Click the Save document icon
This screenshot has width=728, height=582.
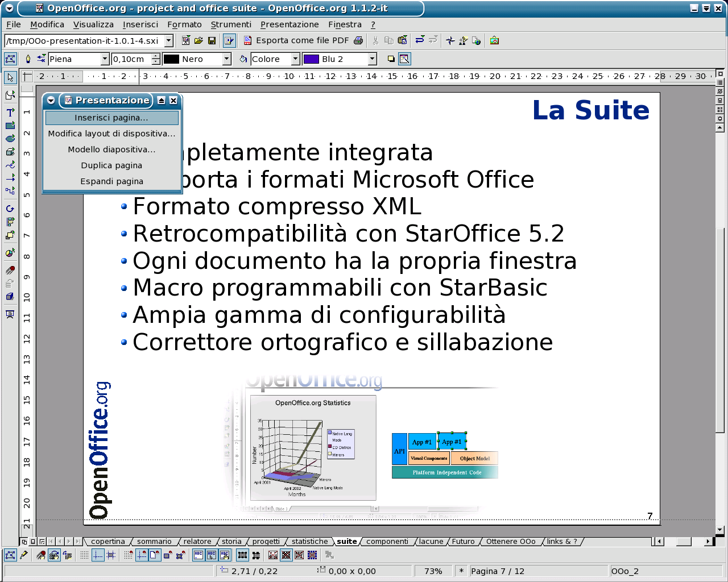212,40
